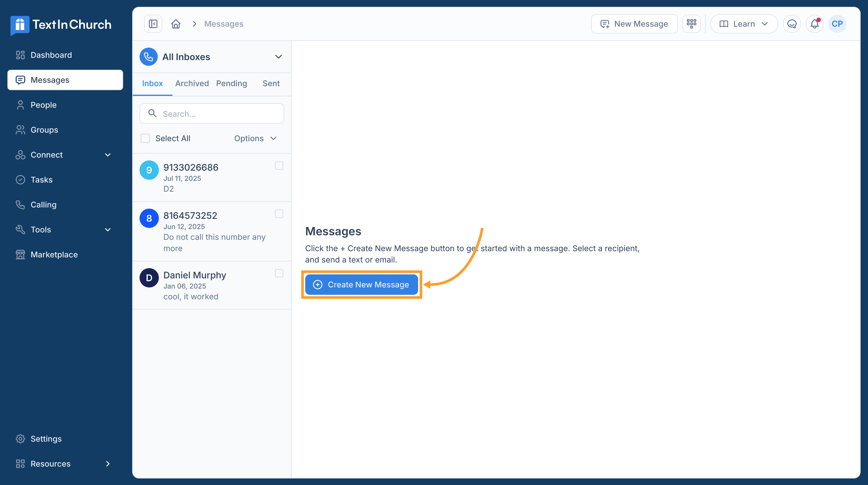Open the notifications bell
The height and width of the screenshot is (485, 868).
pos(814,24)
